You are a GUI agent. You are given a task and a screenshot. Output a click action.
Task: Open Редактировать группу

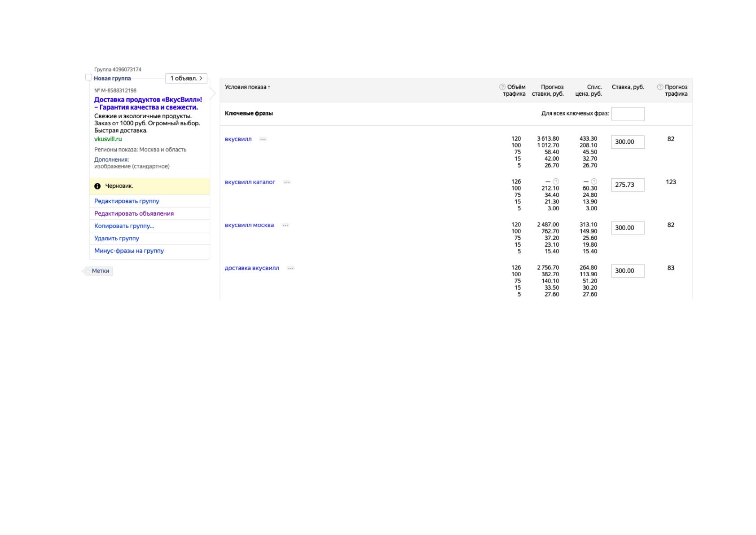point(127,201)
